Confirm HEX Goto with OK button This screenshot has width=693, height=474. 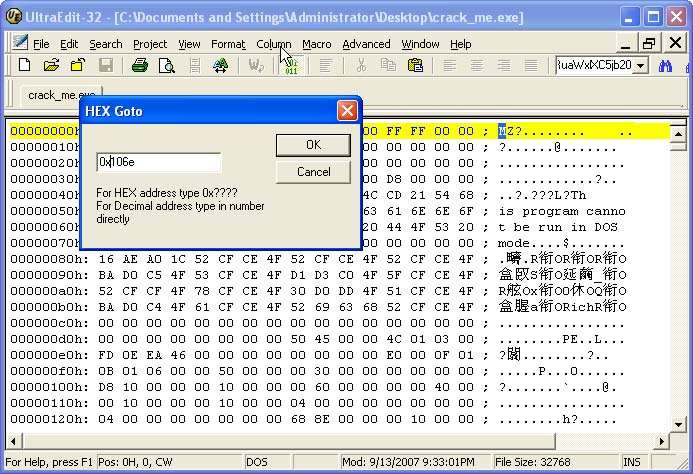313,145
